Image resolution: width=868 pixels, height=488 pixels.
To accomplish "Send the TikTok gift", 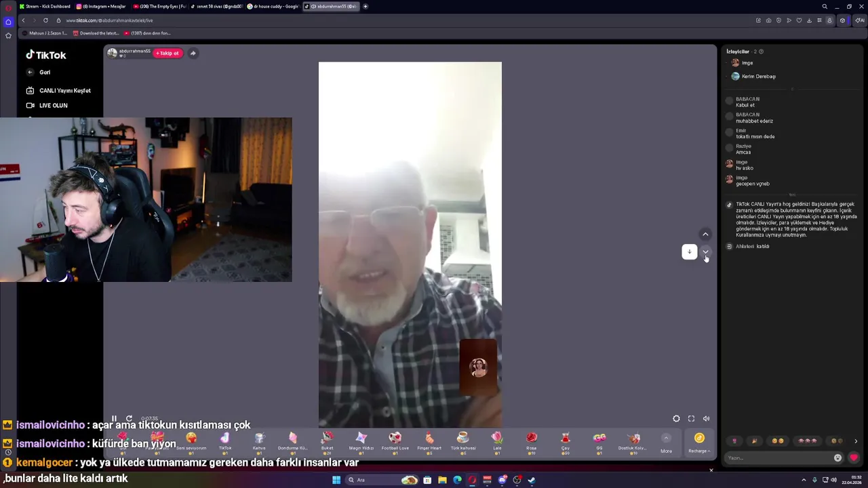I will point(225,441).
